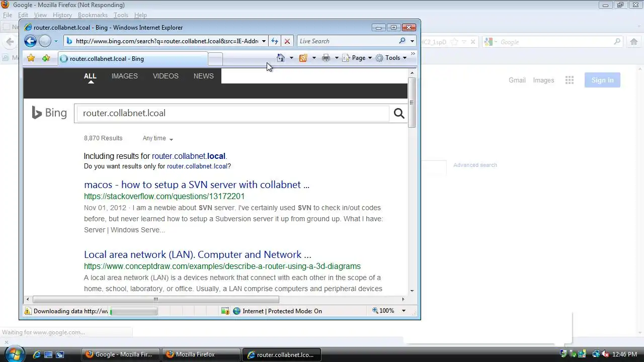Screen dimensions: 644x362
Task: Switch to Bing ALL results tab
Action: (90, 76)
